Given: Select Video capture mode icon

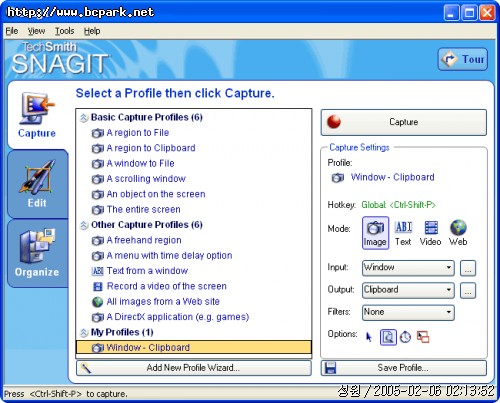Looking at the screenshot, I should (x=431, y=233).
